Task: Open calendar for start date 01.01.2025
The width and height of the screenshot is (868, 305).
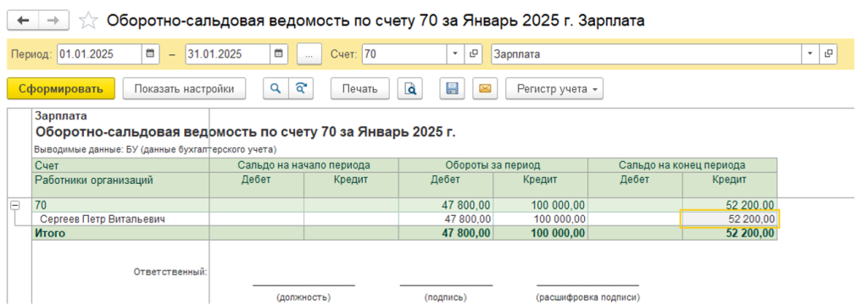Action: point(151,54)
